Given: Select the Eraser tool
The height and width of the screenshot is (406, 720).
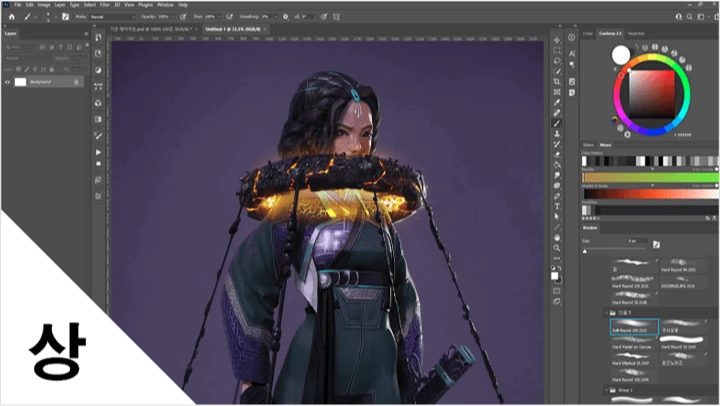Looking at the screenshot, I should pos(557,154).
